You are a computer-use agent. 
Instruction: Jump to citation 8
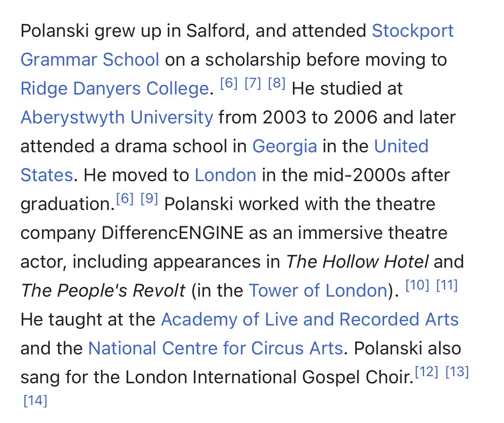click(277, 84)
